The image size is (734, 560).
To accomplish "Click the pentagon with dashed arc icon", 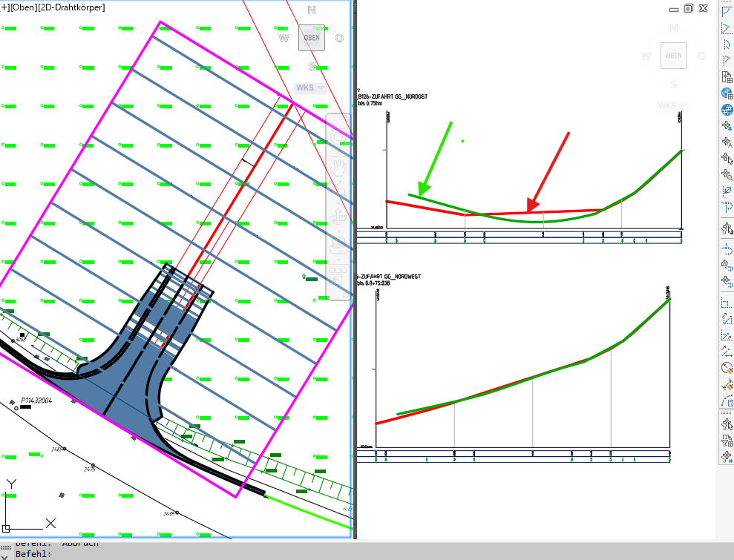I will click(x=727, y=266).
